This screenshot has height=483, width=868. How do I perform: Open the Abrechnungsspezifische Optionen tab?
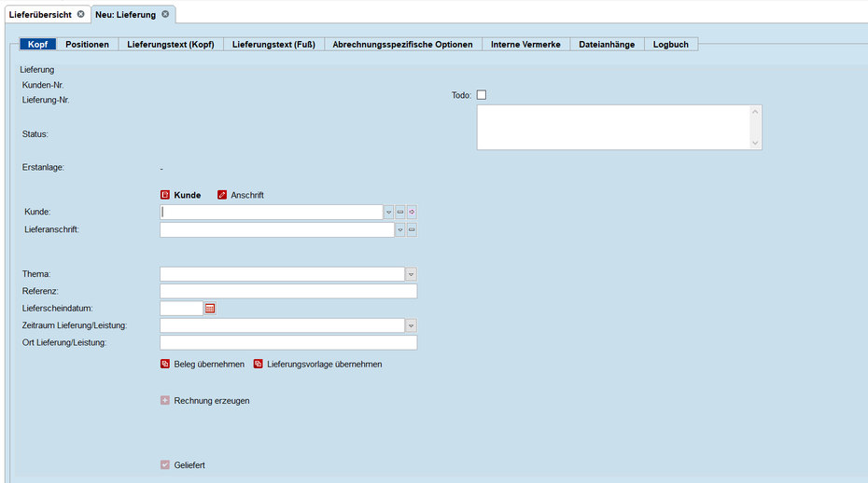pyautogui.click(x=402, y=44)
